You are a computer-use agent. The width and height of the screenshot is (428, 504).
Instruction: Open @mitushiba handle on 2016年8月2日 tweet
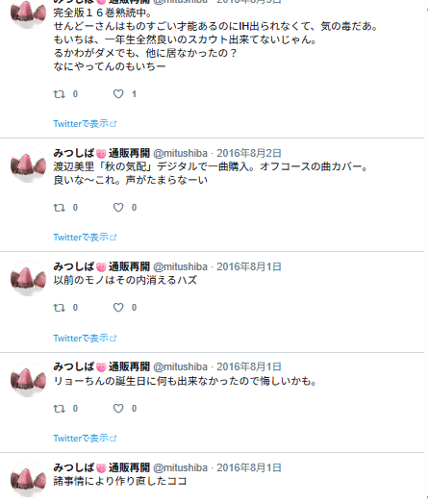point(180,153)
